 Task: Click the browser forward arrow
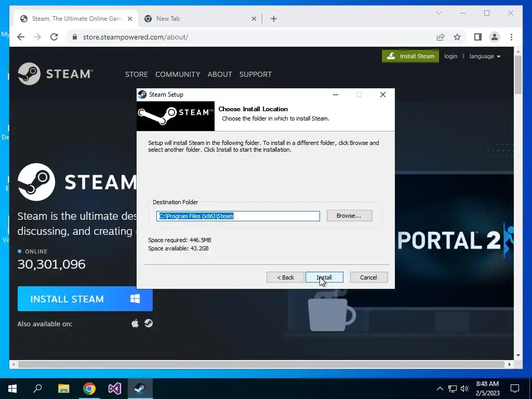(37, 37)
